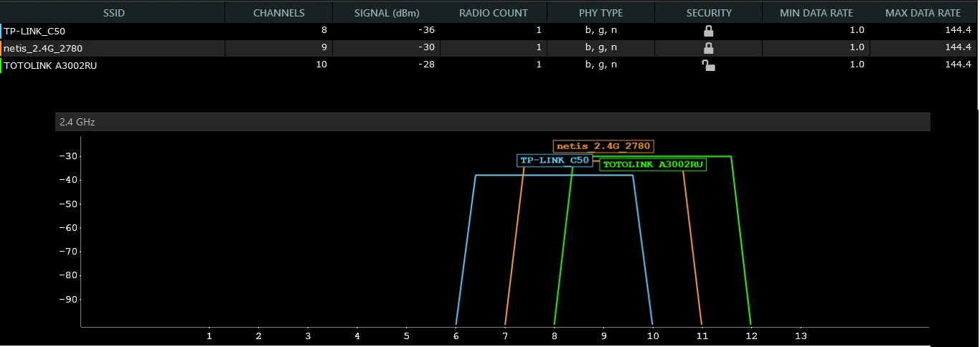Click the TOTOLINK A3002RU label in the graph
Image resolution: width=980 pixels, height=347 pixels.
coord(653,164)
